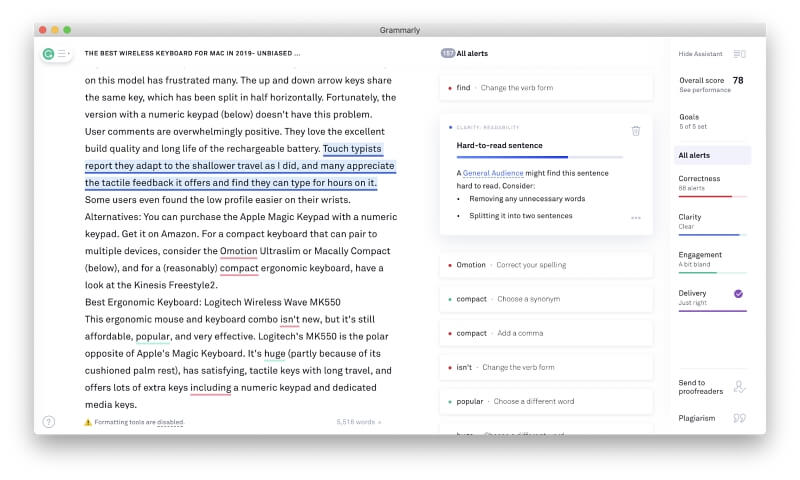The height and width of the screenshot is (480, 800).
Task: Expand the 'find' change verb form alert
Action: point(545,88)
